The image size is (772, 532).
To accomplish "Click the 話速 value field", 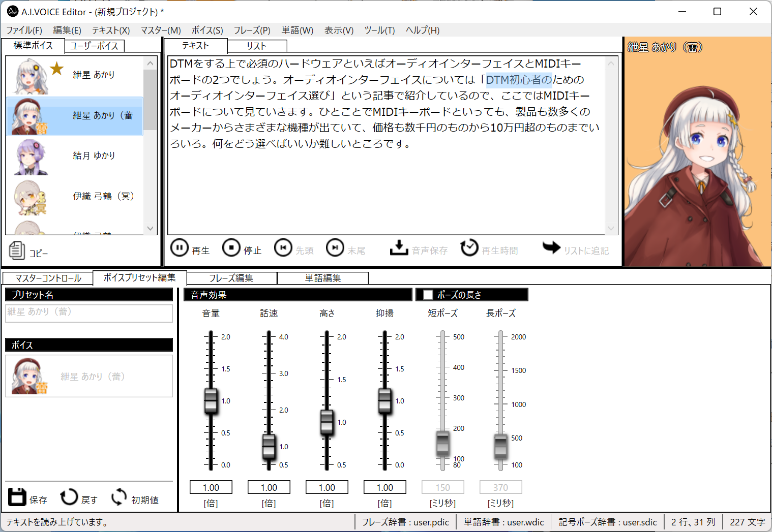I will [x=269, y=487].
